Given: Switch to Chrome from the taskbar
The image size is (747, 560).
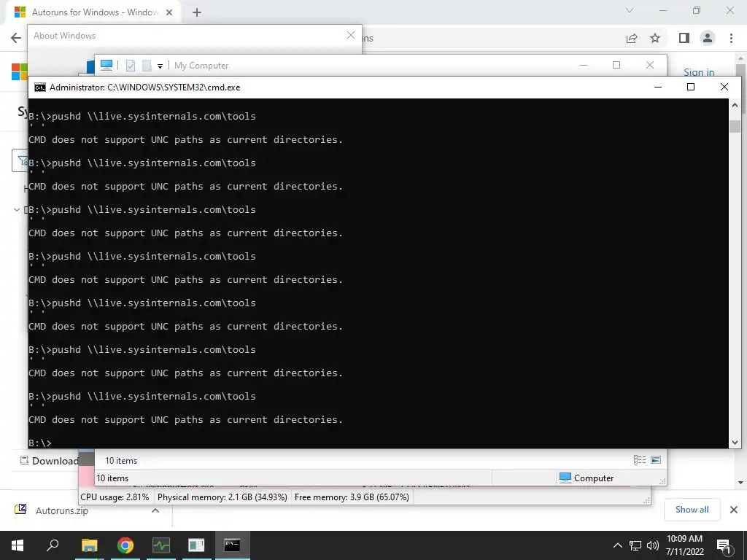Looking at the screenshot, I should click(125, 545).
